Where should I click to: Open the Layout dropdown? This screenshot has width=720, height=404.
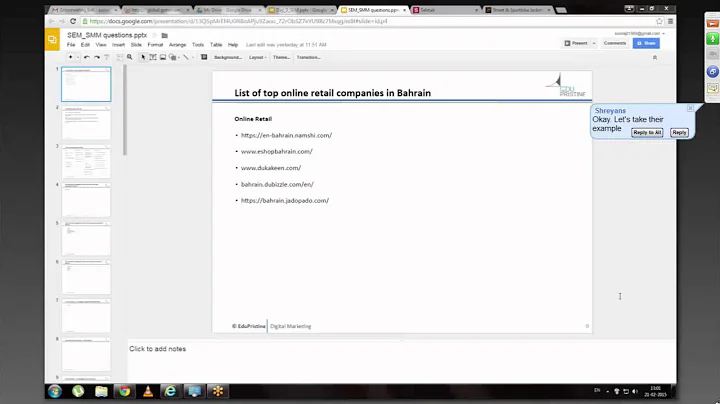(x=258, y=57)
